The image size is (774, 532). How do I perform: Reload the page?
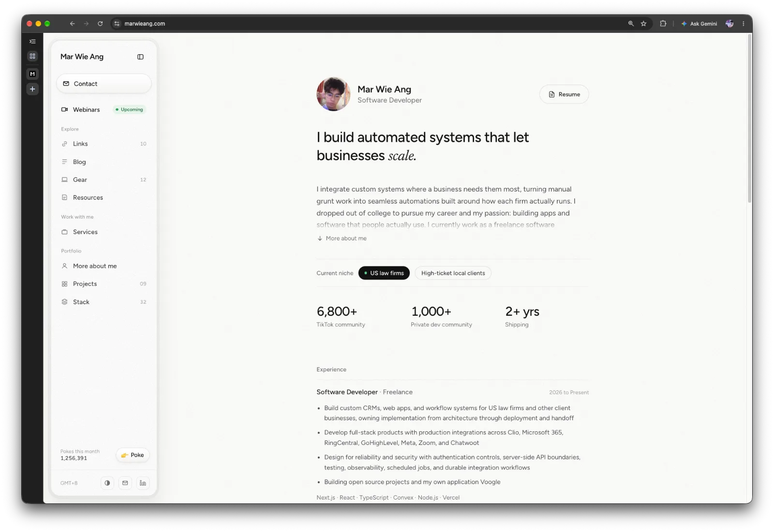click(100, 24)
